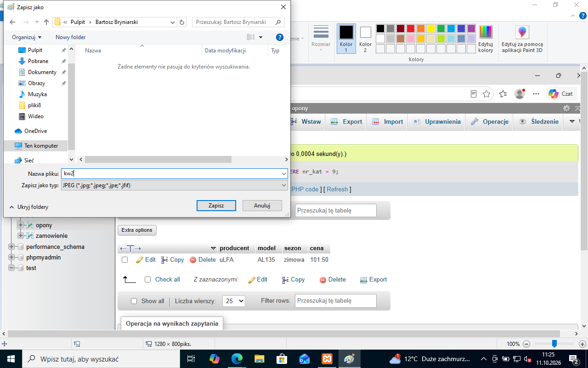Click the Delete icon for uLFA row
588x368 pixels.
[x=193, y=260]
